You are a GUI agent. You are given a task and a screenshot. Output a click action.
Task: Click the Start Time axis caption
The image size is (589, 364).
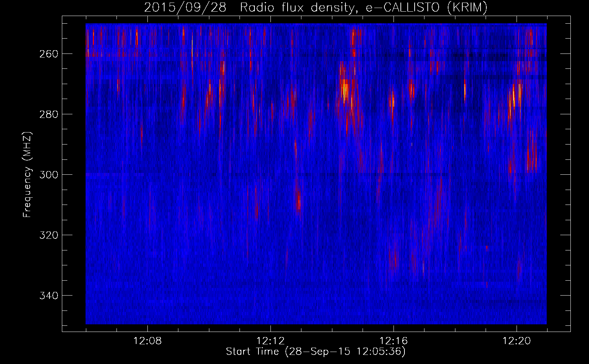(316, 352)
